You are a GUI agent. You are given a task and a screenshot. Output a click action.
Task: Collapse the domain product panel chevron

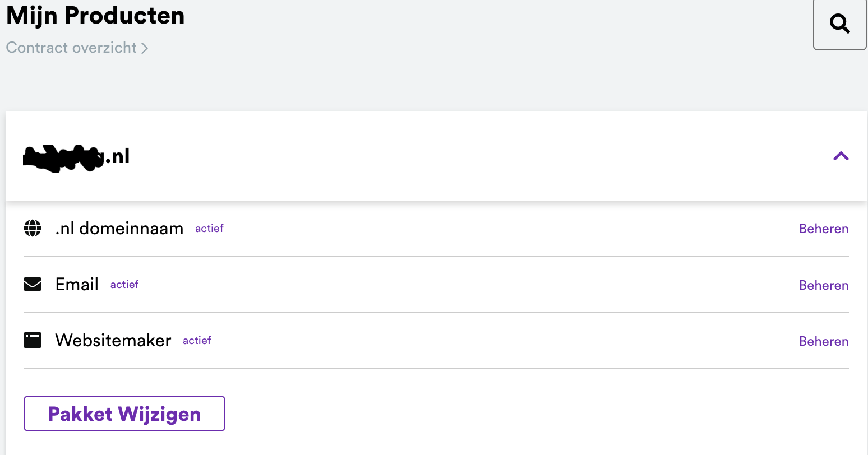841,156
